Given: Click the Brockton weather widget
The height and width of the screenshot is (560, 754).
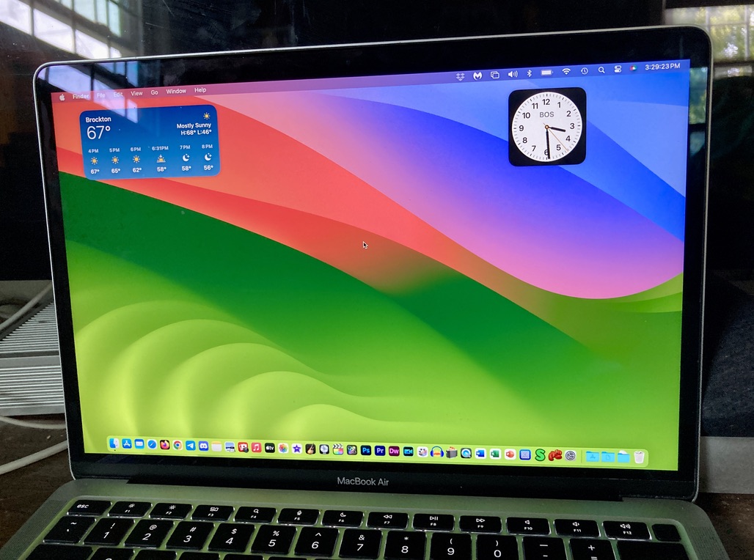Looking at the screenshot, I should click(150, 141).
